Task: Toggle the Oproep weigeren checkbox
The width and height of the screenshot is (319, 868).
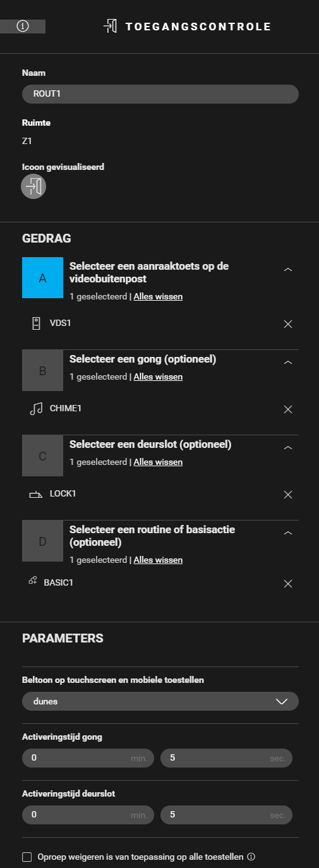Action: click(x=27, y=857)
